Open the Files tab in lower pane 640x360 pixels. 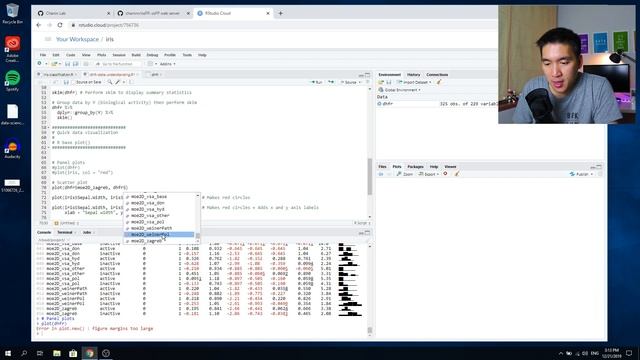(x=382, y=167)
